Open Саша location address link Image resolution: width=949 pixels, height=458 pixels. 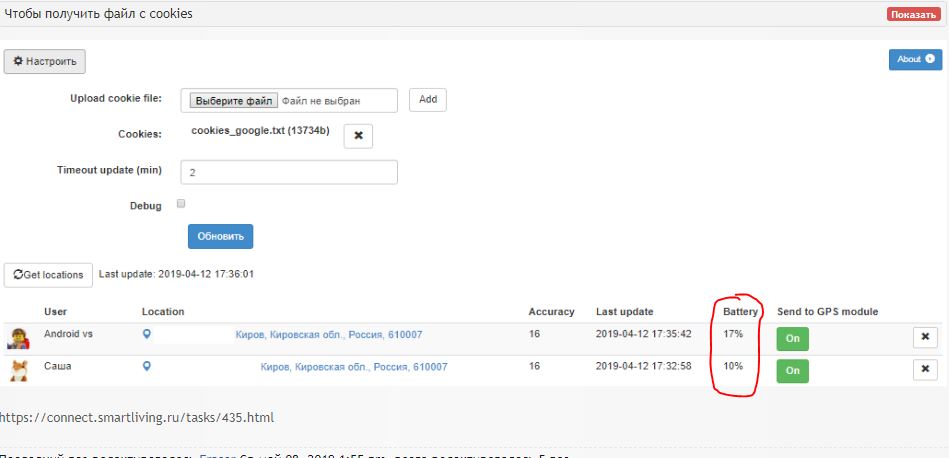tap(354, 367)
